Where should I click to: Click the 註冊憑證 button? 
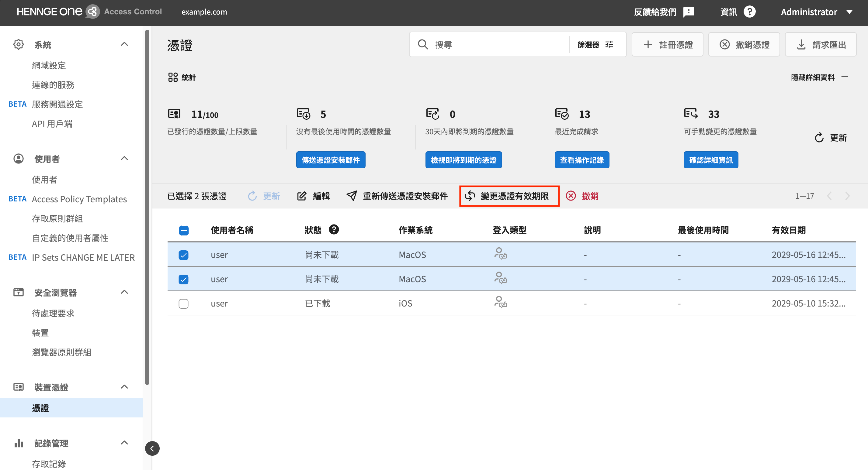click(667, 44)
